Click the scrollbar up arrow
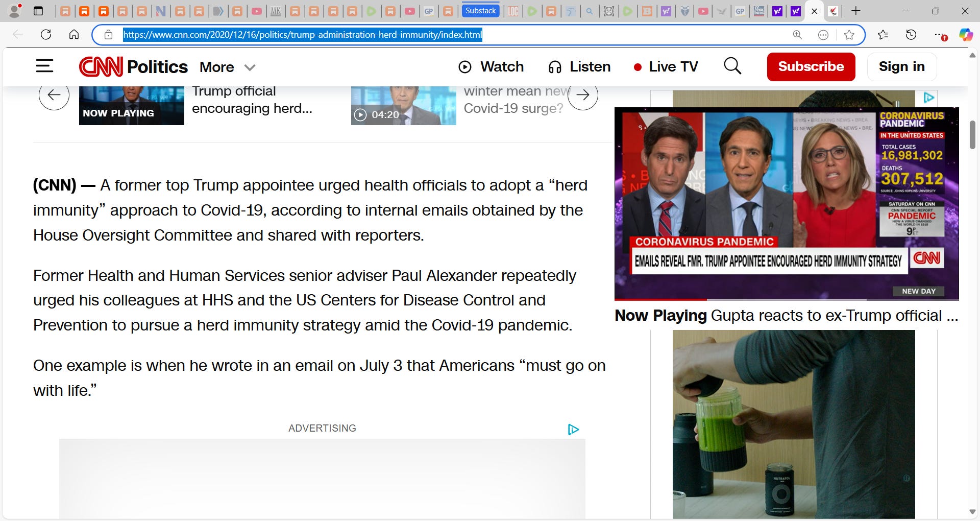Image resolution: width=980 pixels, height=521 pixels. coord(973,55)
